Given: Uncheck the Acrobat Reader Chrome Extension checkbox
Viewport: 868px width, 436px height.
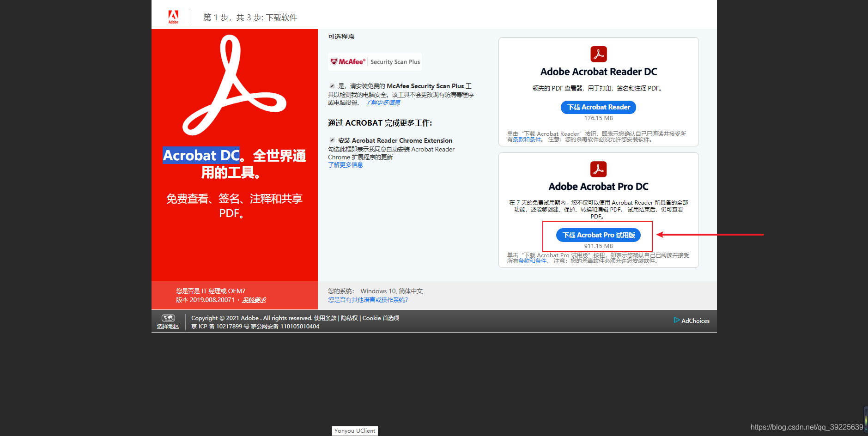Looking at the screenshot, I should pos(332,140).
